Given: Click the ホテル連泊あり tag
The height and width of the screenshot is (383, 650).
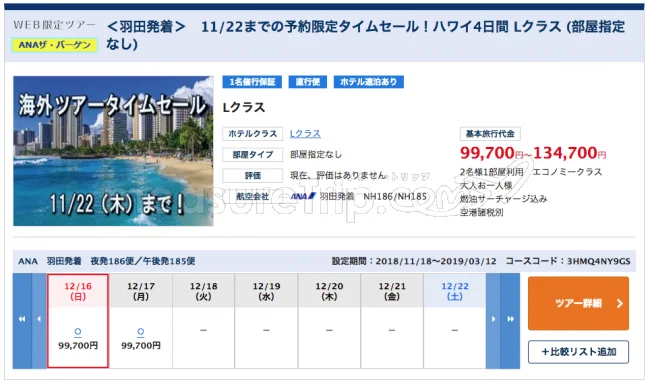Looking at the screenshot, I should (369, 82).
